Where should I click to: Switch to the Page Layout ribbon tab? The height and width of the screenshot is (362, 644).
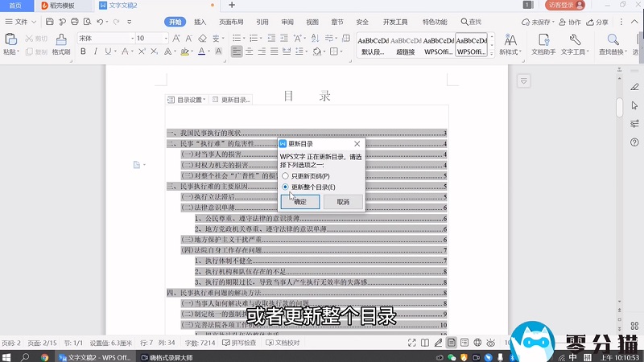232,22
